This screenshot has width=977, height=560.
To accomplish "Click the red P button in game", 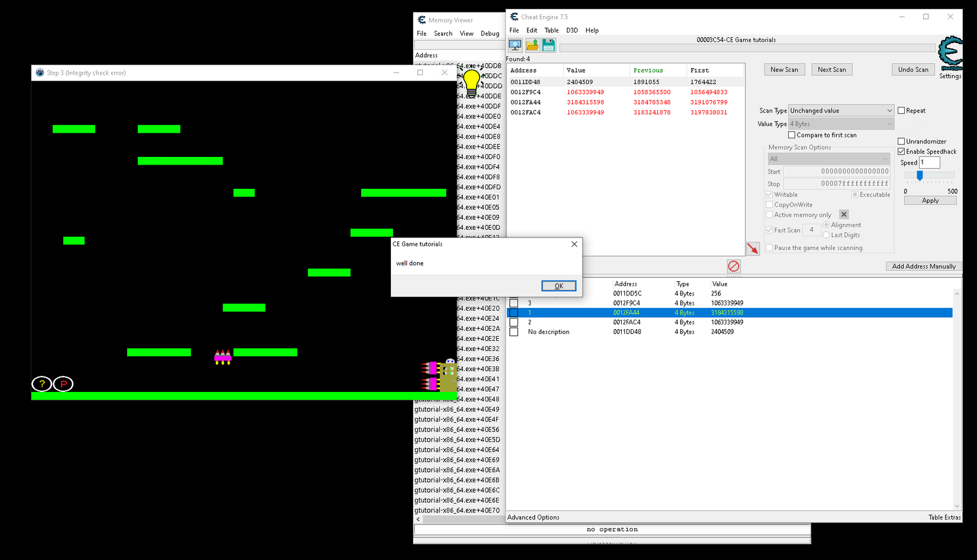I will (x=63, y=384).
